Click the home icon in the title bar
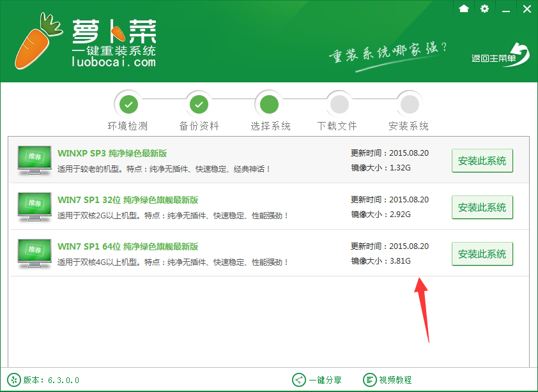Image resolution: width=538 pixels, height=392 pixels. pyautogui.click(x=463, y=9)
